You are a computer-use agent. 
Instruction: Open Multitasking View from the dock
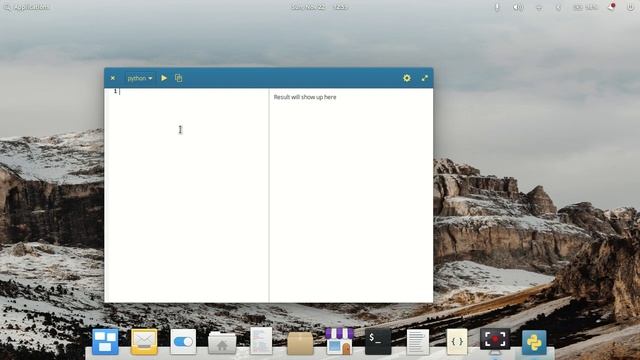(105, 341)
